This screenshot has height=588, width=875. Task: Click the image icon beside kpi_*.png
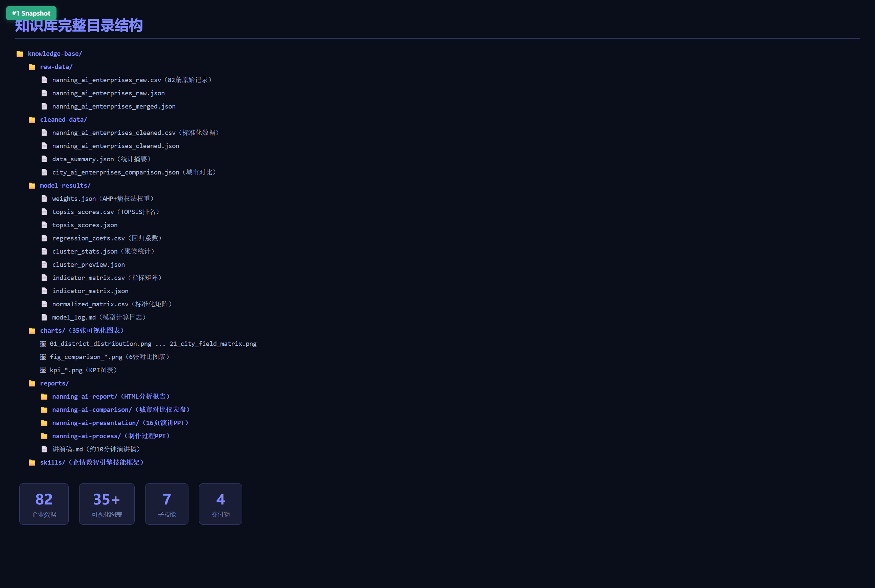(43, 370)
